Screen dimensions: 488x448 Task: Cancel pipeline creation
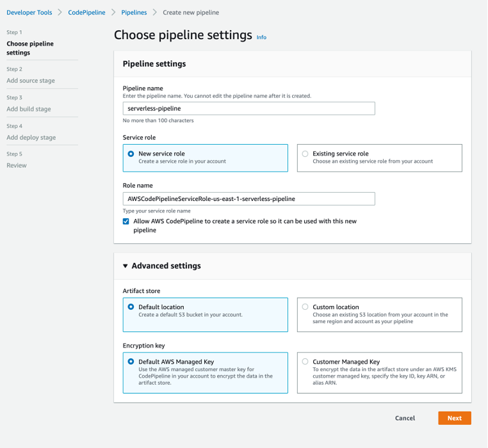[405, 418]
